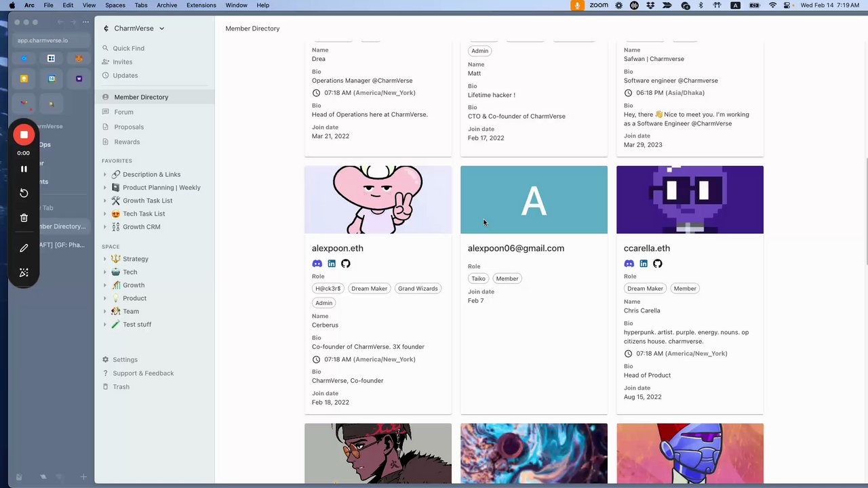
Task: Click the H@ck3r$ role chip
Action: 328,289
